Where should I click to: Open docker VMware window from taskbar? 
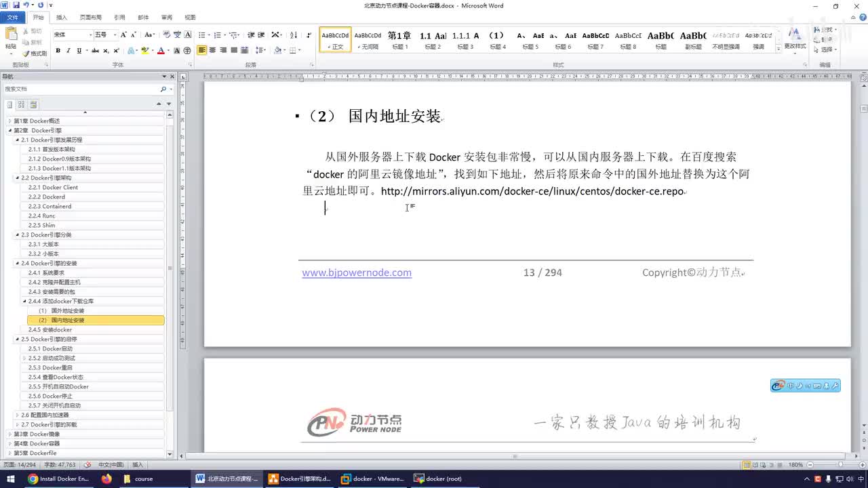[372, 479]
